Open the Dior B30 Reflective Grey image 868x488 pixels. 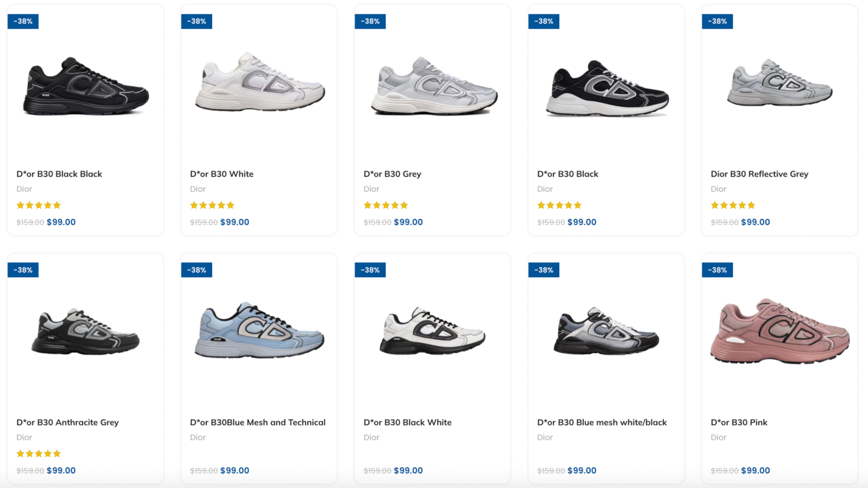(x=780, y=84)
